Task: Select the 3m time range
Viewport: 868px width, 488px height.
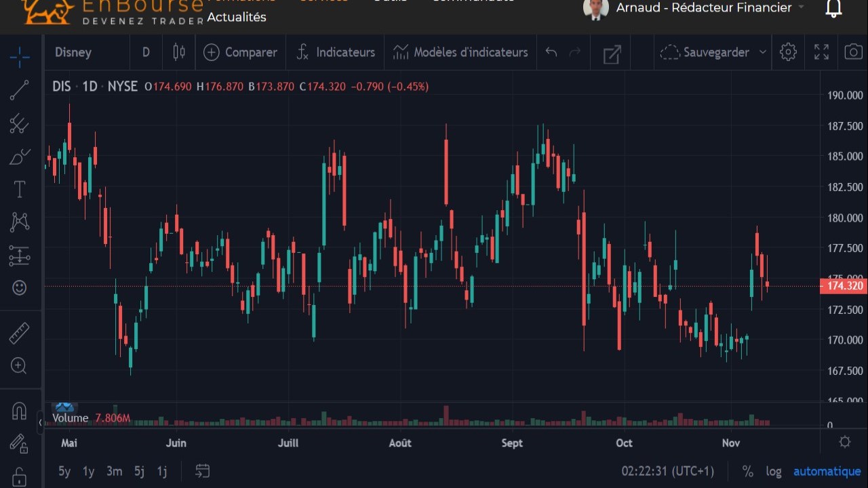Action: click(x=114, y=471)
